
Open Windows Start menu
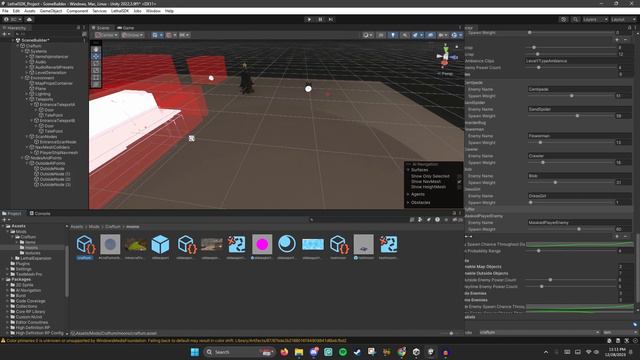195,352
